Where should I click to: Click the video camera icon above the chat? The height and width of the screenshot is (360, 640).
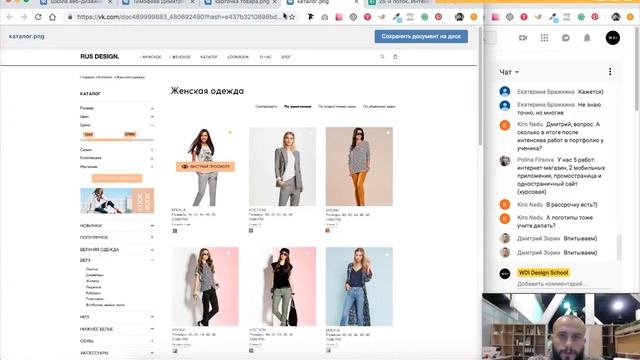[523, 38]
